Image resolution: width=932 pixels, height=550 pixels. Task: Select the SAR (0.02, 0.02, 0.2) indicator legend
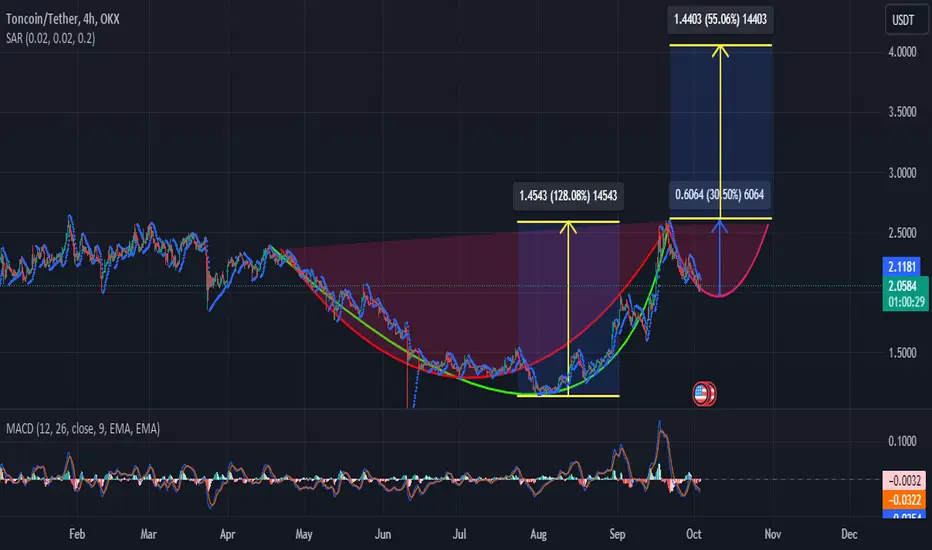[51, 38]
